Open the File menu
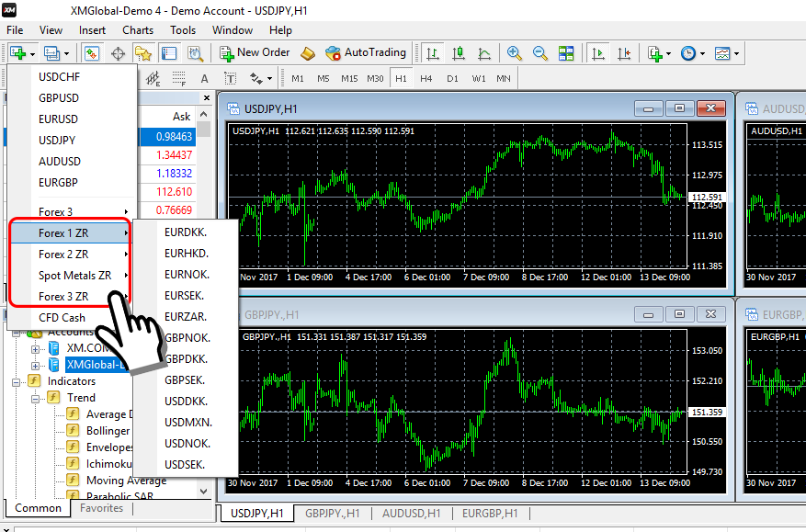806x532 pixels. (15, 30)
